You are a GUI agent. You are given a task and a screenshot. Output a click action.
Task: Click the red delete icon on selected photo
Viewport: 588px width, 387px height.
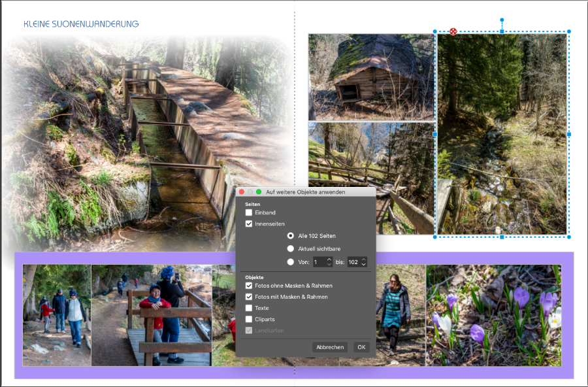453,31
